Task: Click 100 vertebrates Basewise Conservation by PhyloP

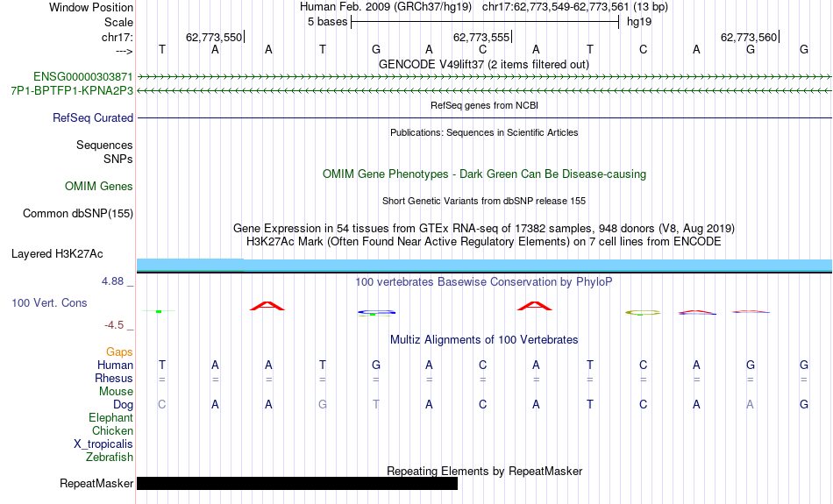Action: pyautogui.click(x=484, y=281)
